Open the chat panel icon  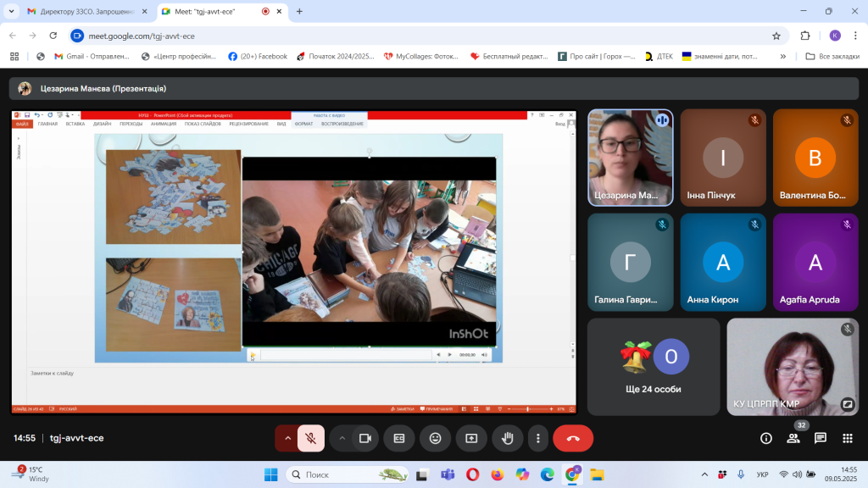click(x=821, y=438)
